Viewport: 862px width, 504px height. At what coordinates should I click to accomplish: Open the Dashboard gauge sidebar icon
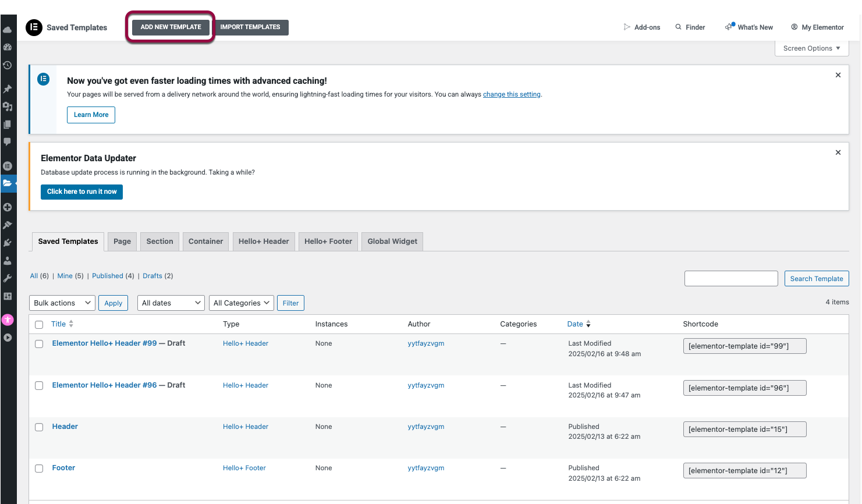[8, 47]
